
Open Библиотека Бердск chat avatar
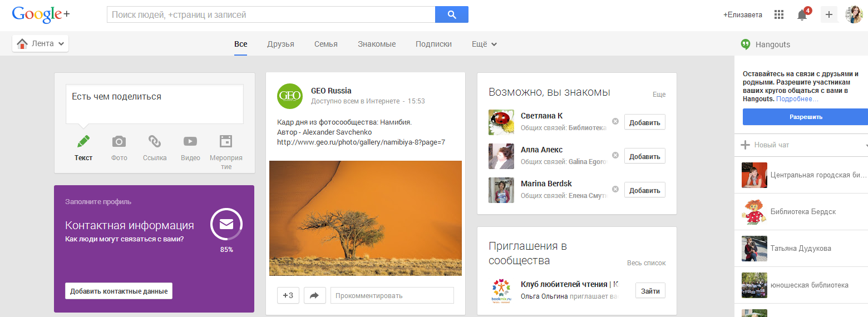(754, 212)
